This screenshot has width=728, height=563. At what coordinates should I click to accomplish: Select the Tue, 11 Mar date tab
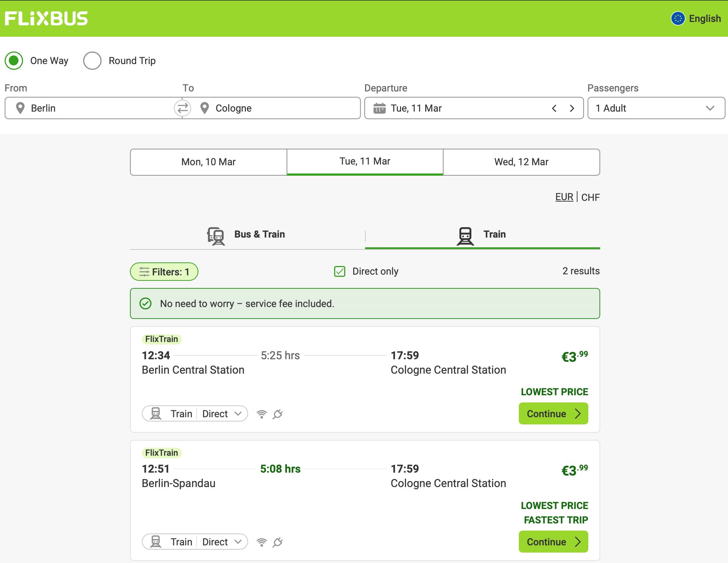[x=365, y=162]
